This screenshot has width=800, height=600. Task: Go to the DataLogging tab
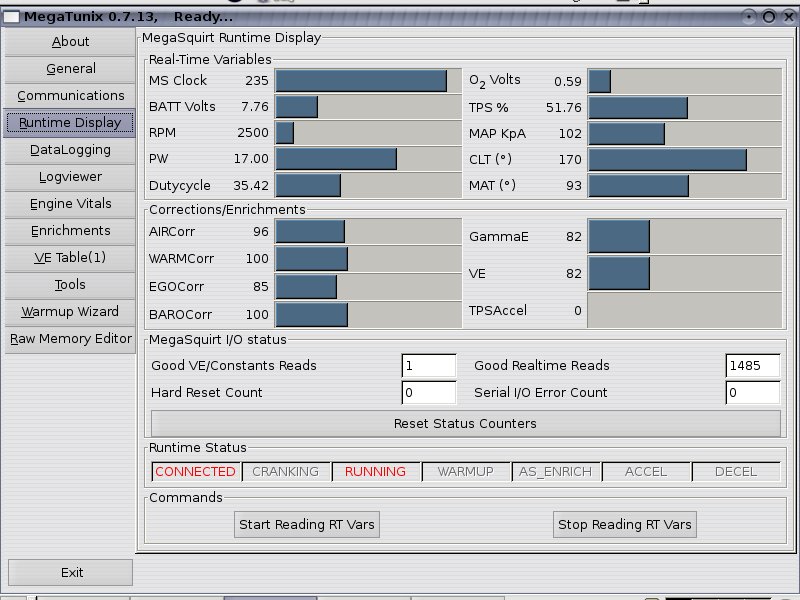pyautogui.click(x=70, y=149)
